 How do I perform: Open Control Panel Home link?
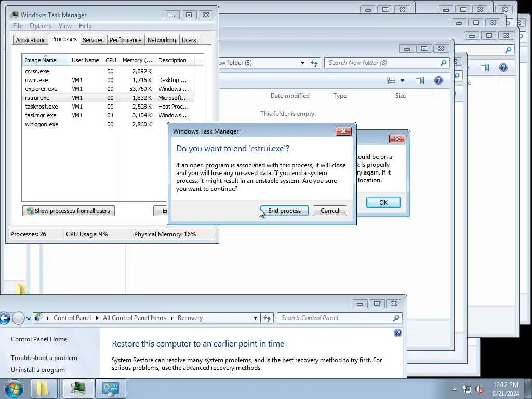(39, 339)
